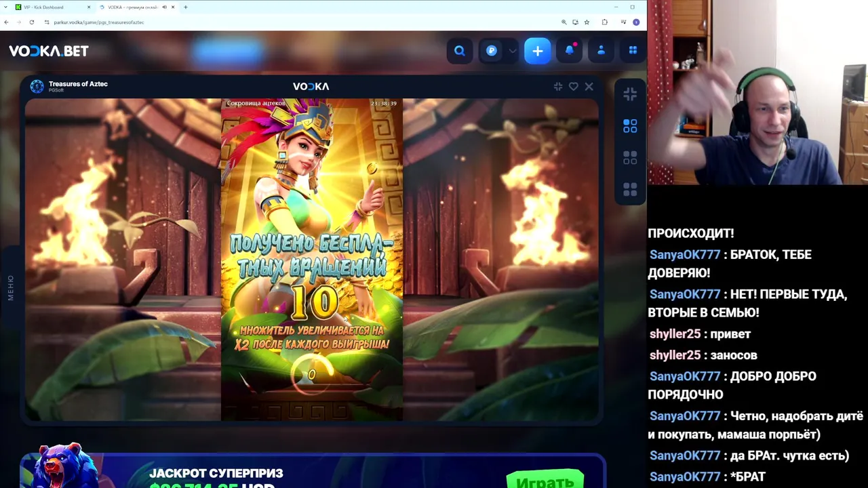The image size is (868, 488).
Task: Click the free spins count '10'
Action: coord(315,303)
